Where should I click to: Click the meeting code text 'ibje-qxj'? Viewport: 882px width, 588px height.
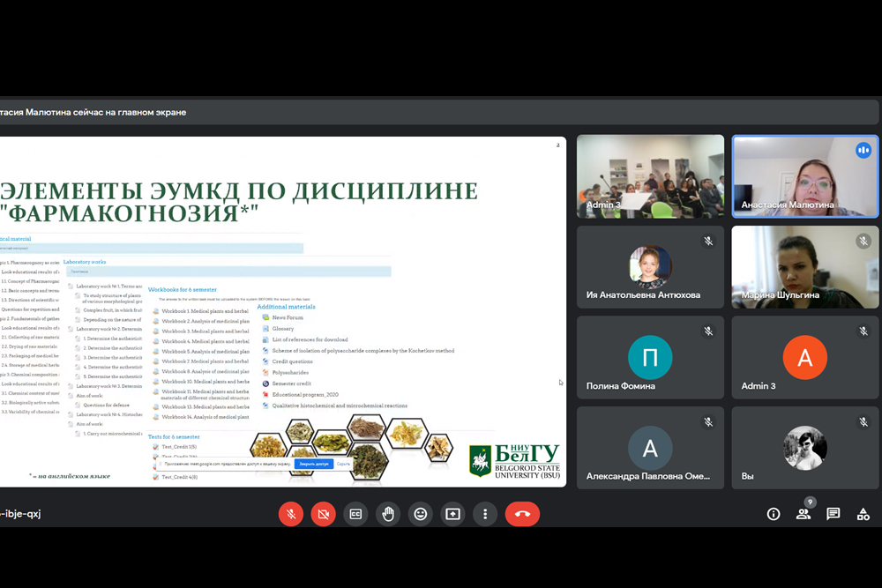pyautogui.click(x=20, y=514)
